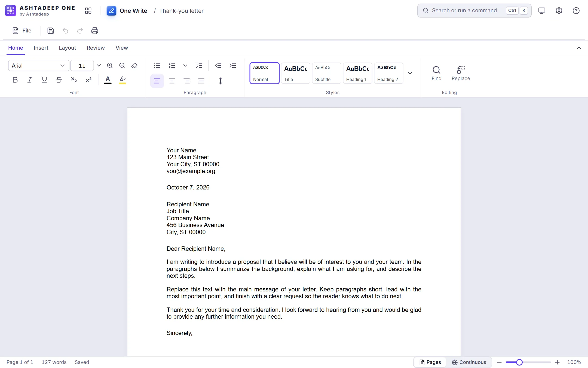
Task: Adjust the zoom slider handle
Action: 519,362
